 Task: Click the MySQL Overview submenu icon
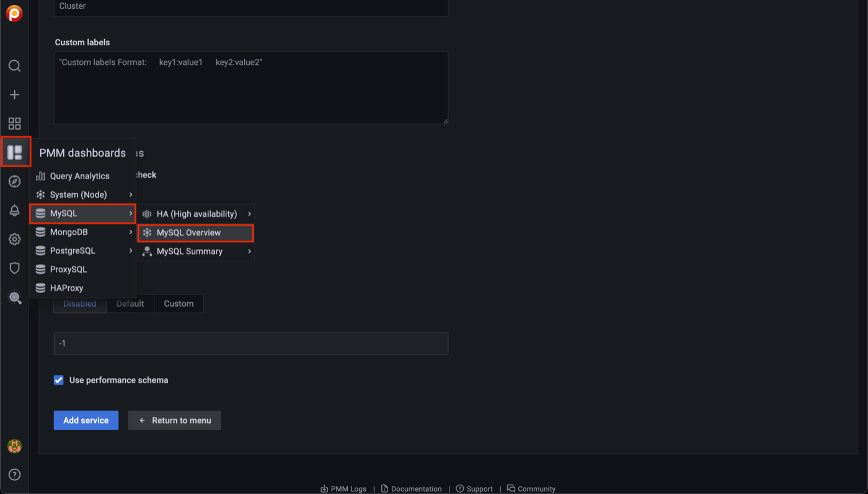[147, 232]
